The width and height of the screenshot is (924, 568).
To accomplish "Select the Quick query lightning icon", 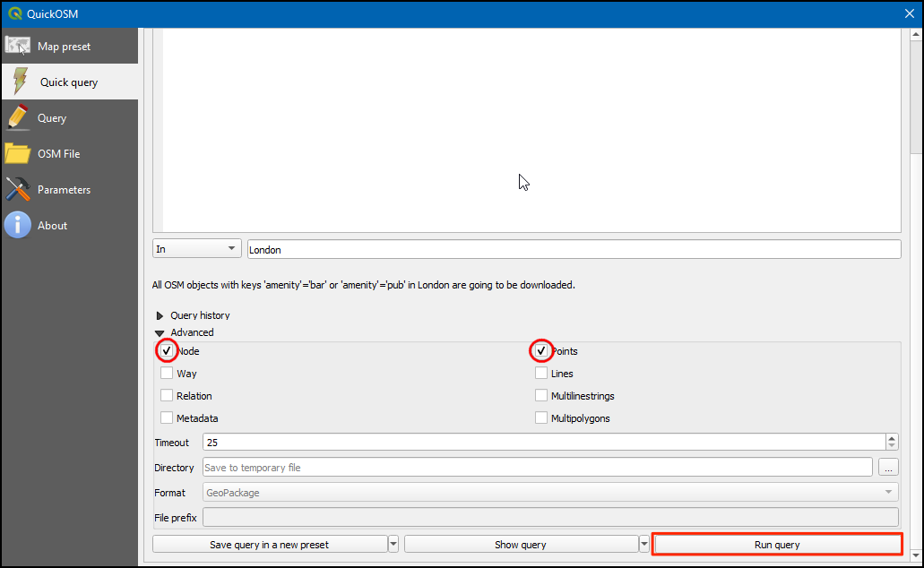I will click(20, 82).
